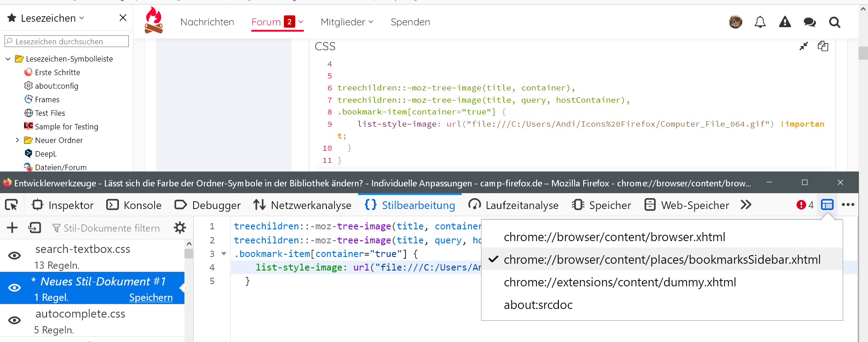The image size is (868, 342).
Task: Click the Lesezeichen durchsuchen search field
Action: (x=67, y=42)
